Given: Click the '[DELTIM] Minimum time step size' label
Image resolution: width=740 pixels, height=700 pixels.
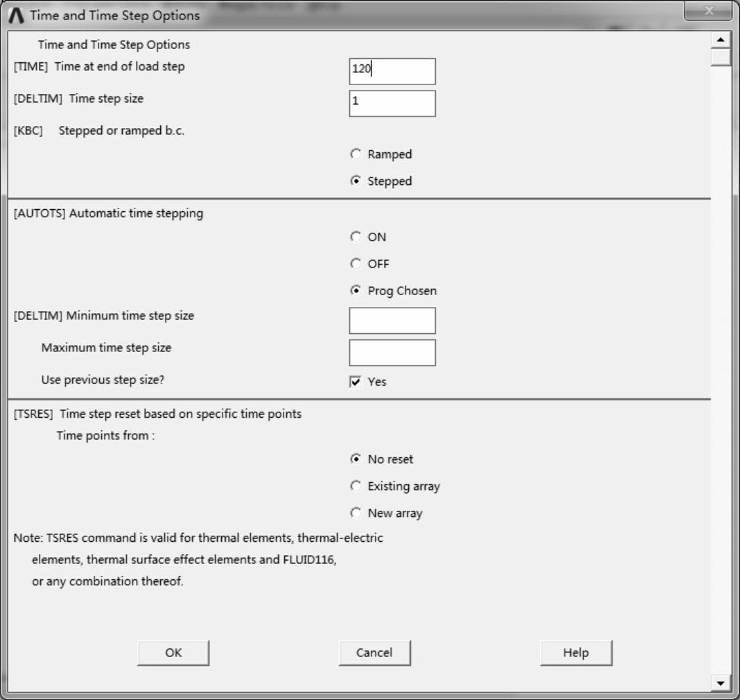Looking at the screenshot, I should 104,316.
